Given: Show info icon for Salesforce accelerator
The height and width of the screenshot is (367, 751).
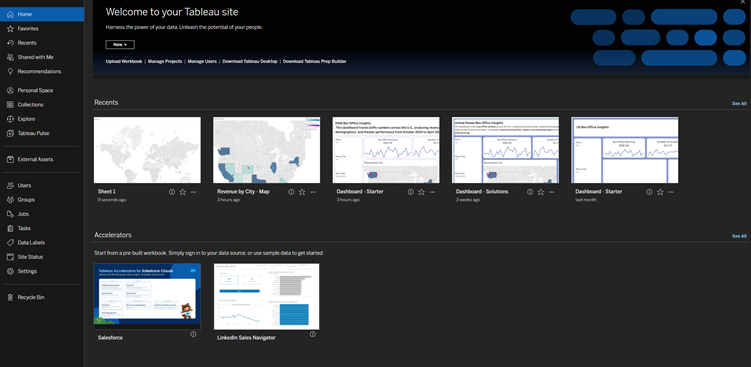Looking at the screenshot, I should [193, 334].
